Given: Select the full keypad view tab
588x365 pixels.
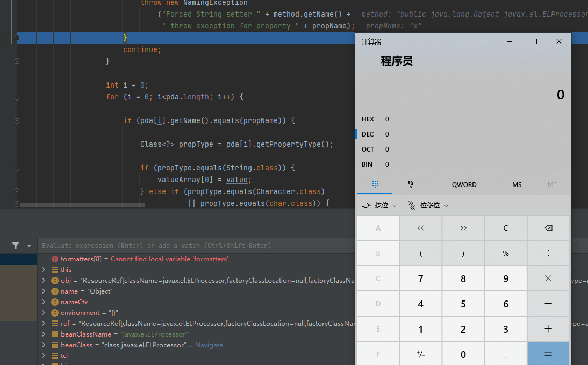Looking at the screenshot, I should click(375, 184).
